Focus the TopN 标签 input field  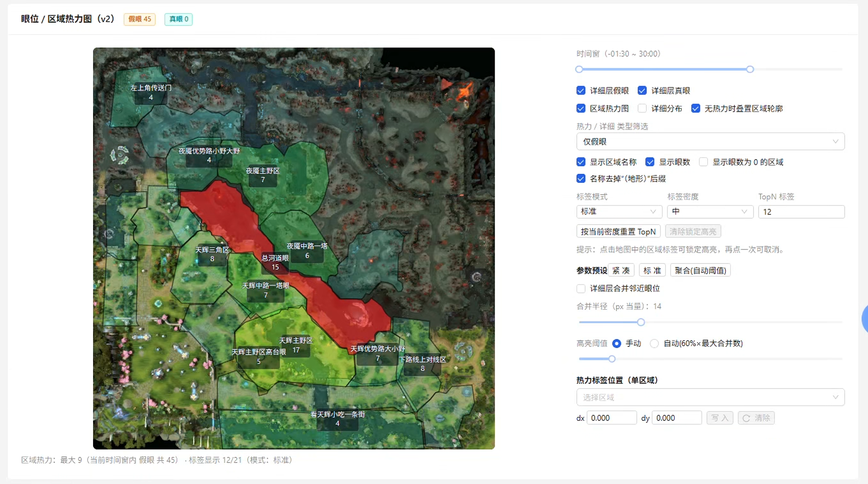point(801,211)
